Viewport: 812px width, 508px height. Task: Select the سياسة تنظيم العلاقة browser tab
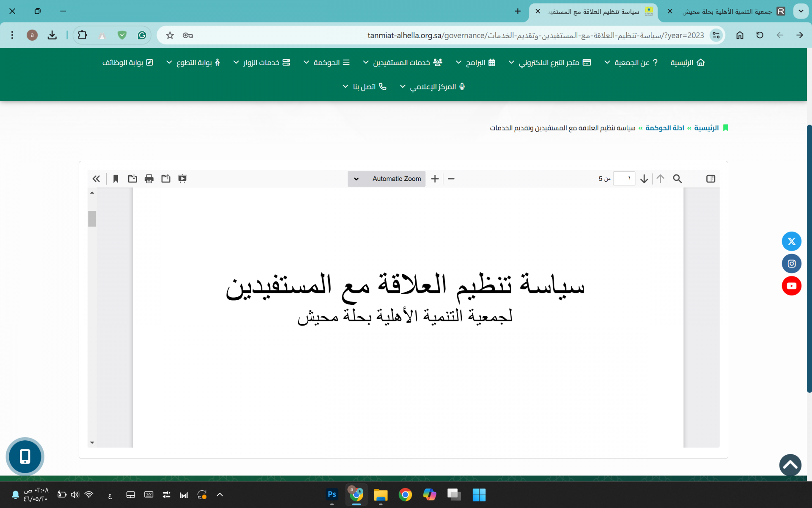[x=594, y=11]
